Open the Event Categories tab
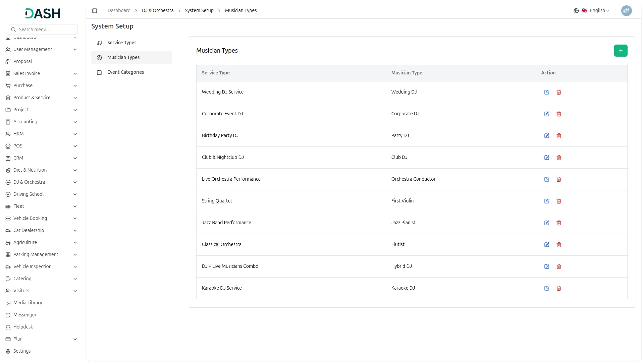 [125, 72]
